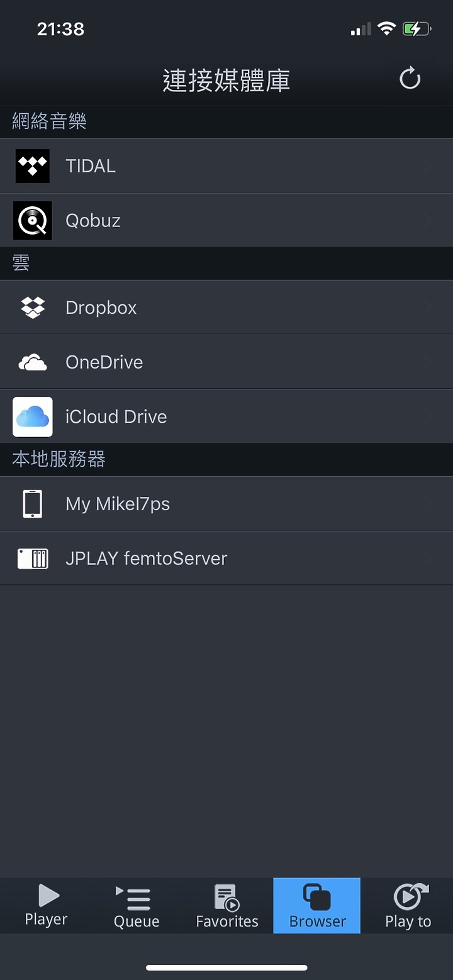This screenshot has height=980, width=453.
Task: Select the Browser tab
Action: [317, 905]
